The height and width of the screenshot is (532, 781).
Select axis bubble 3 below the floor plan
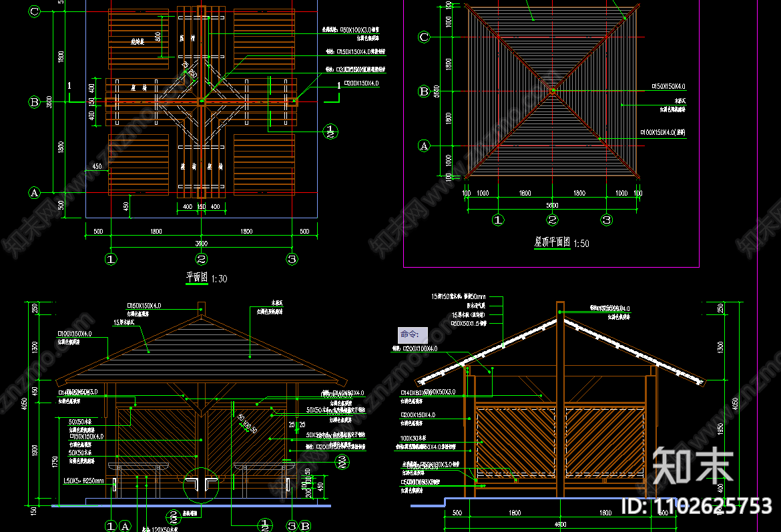[291, 259]
